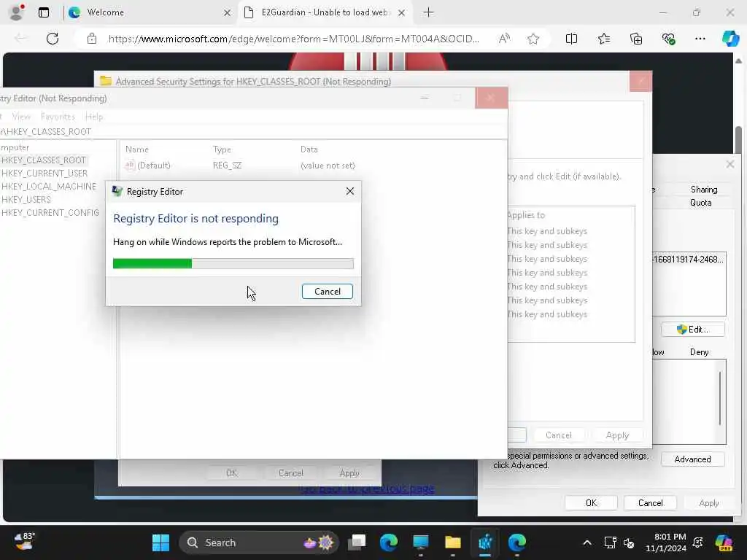Click Cancel in the Permissions dialog
Image resolution: width=747 pixels, height=560 pixels.
(x=650, y=503)
